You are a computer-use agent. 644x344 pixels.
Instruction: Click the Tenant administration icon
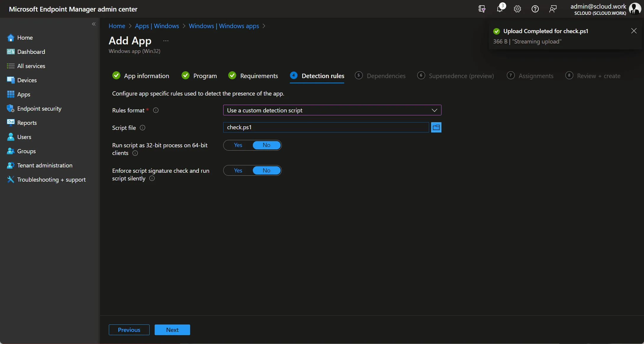click(11, 165)
